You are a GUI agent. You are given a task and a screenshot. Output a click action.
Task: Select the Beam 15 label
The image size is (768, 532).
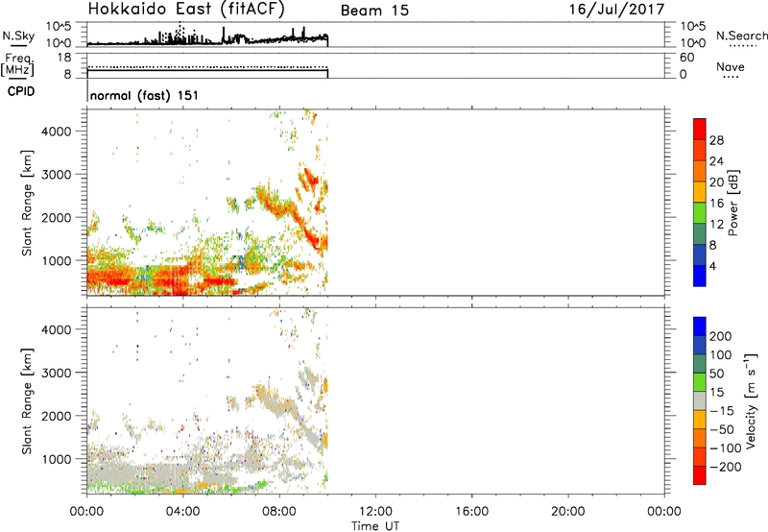click(x=374, y=11)
